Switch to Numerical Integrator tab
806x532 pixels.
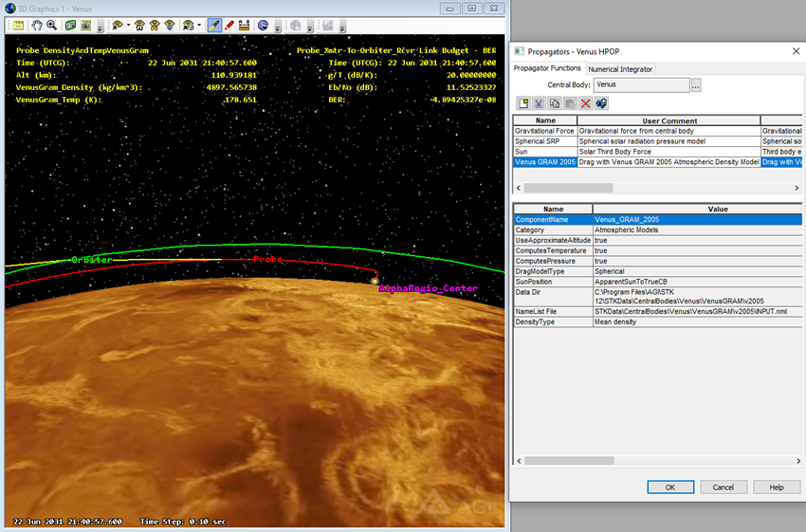[620, 69]
